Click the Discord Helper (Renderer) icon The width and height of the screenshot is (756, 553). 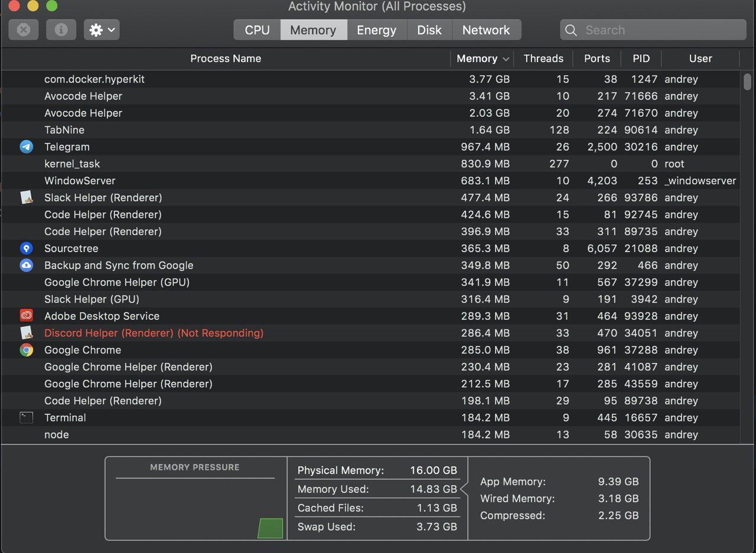pyautogui.click(x=26, y=333)
